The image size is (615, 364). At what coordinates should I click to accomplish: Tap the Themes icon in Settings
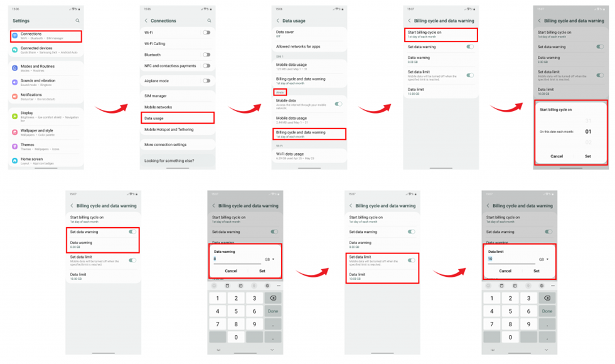coord(14,146)
